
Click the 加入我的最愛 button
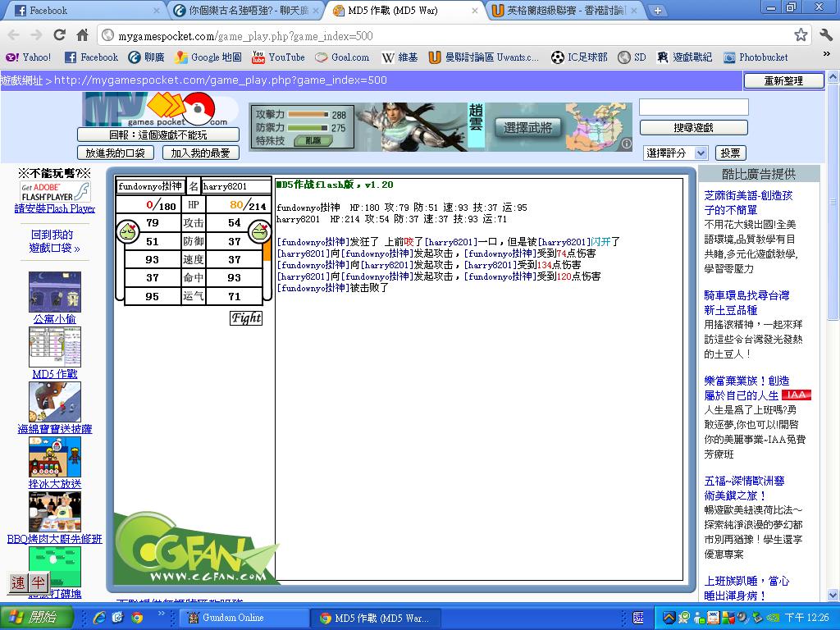[200, 153]
